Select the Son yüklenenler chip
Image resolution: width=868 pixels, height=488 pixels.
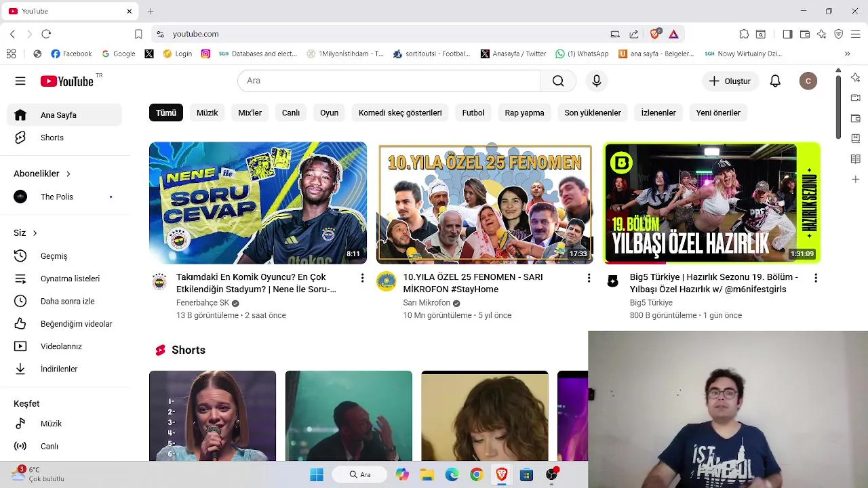pos(593,113)
